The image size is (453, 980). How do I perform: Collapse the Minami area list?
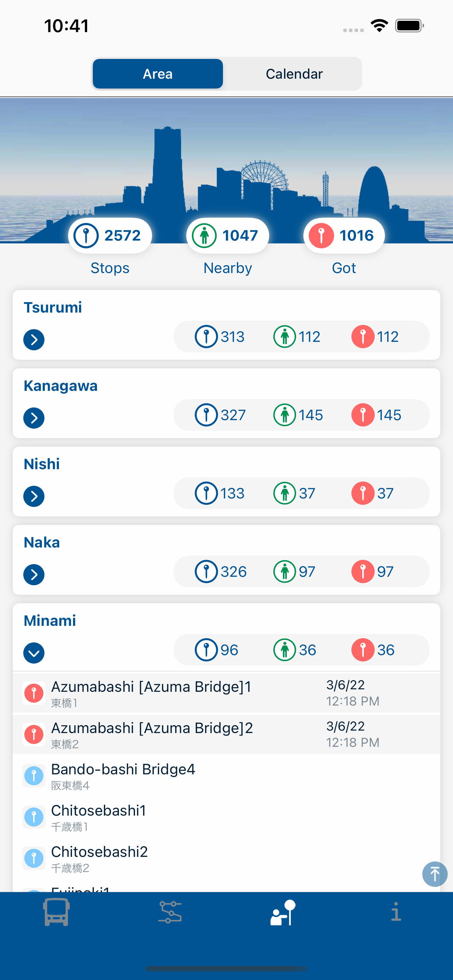tap(34, 653)
